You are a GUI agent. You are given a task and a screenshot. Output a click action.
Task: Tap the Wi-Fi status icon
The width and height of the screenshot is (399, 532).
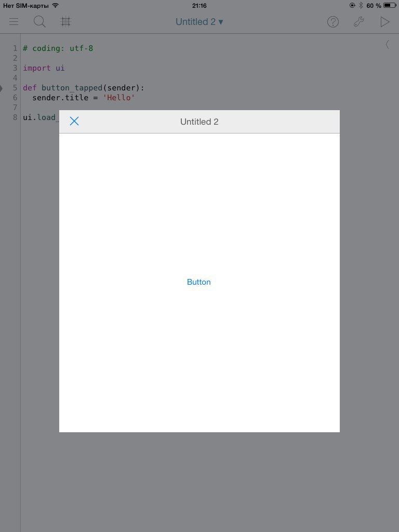[55, 5]
